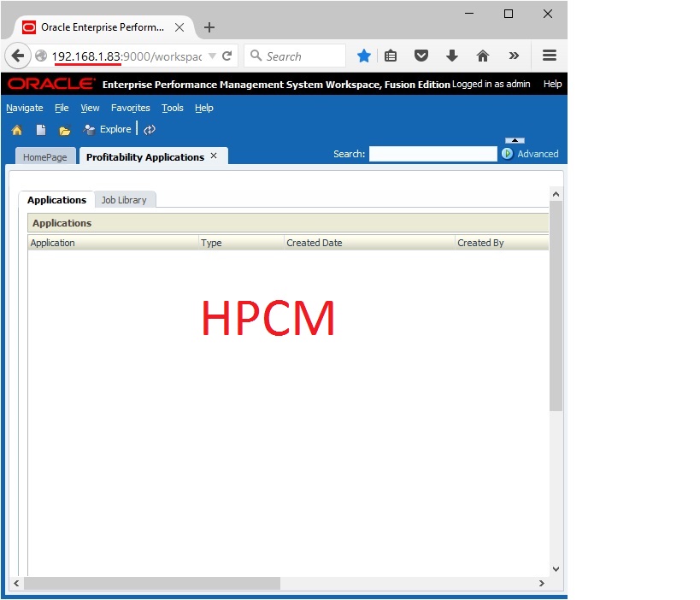
Task: Click the Advanced search link
Action: (x=538, y=154)
